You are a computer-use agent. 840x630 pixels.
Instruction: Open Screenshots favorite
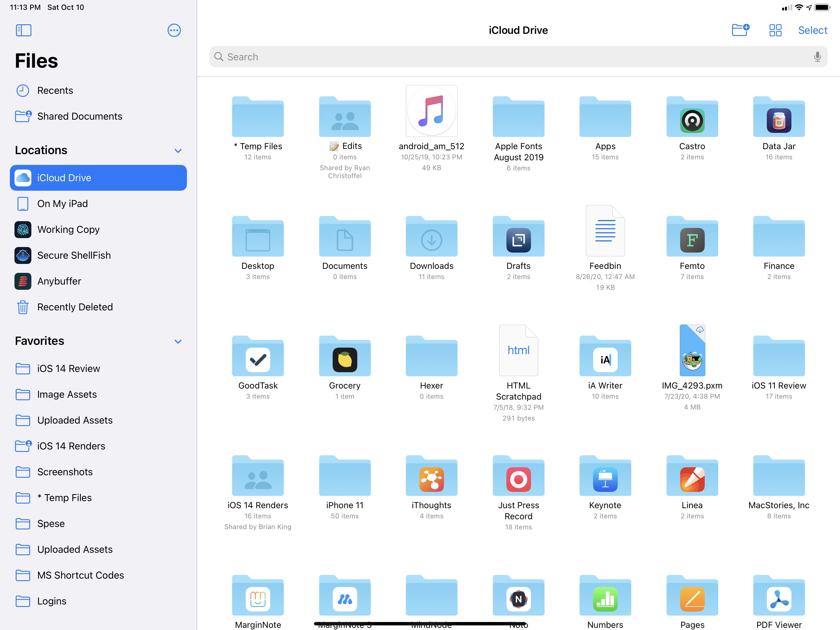(98, 472)
